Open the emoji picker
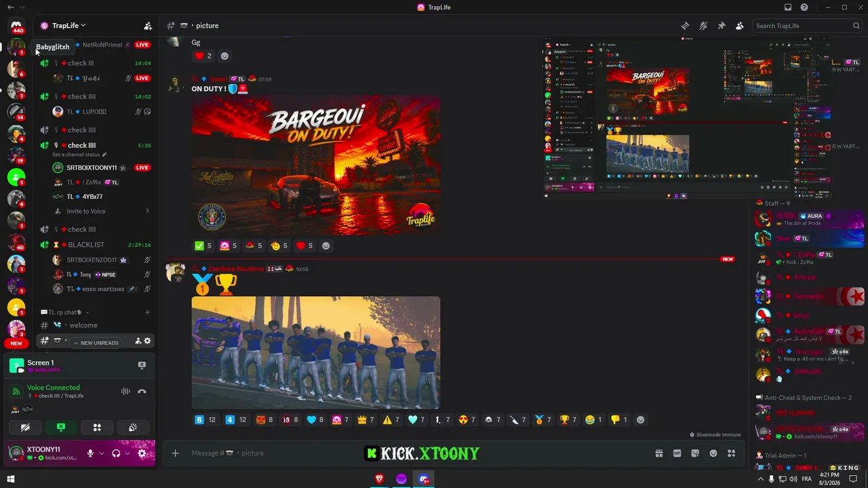868x488 pixels. (713, 453)
